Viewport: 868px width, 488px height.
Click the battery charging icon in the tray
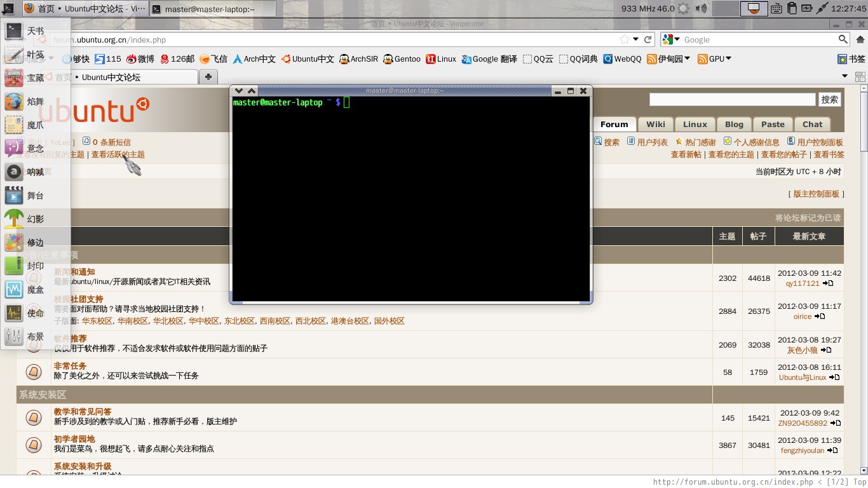click(x=807, y=9)
